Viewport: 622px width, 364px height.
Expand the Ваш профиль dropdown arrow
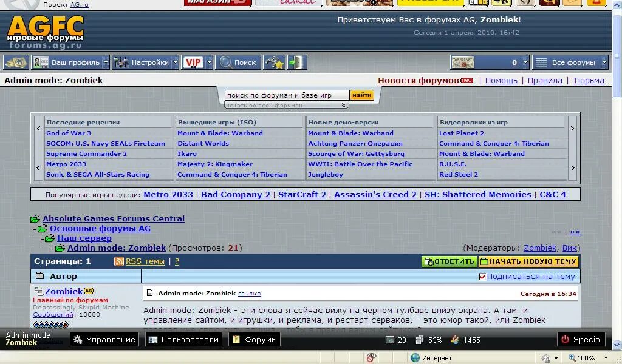click(x=106, y=62)
